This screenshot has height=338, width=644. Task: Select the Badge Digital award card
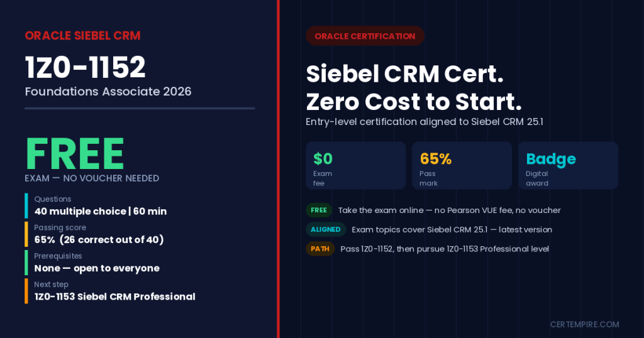point(568,166)
